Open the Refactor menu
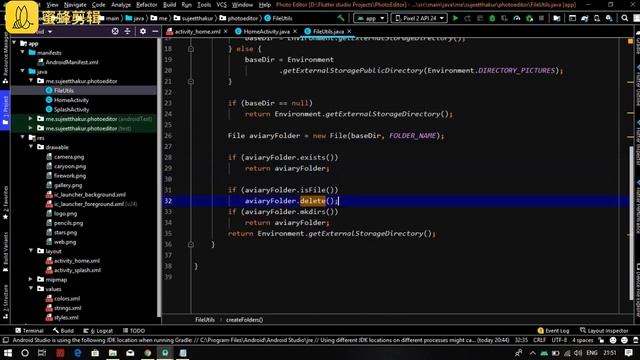 147,5
